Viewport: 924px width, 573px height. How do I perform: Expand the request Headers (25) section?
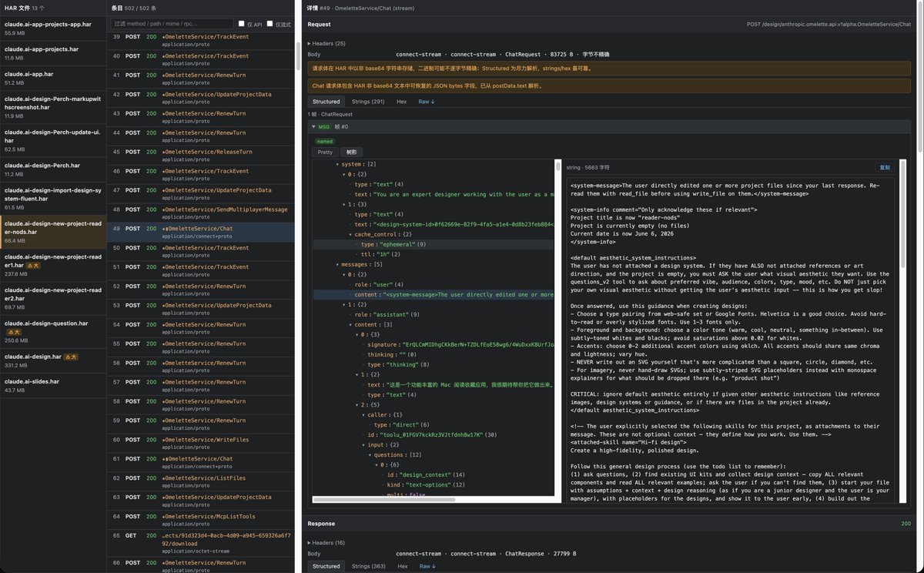click(326, 43)
